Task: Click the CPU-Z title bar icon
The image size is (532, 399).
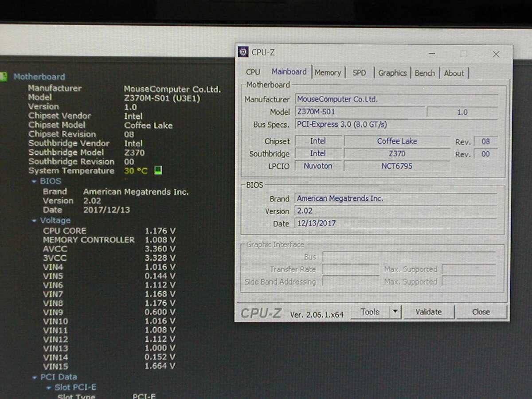Action: [243, 52]
